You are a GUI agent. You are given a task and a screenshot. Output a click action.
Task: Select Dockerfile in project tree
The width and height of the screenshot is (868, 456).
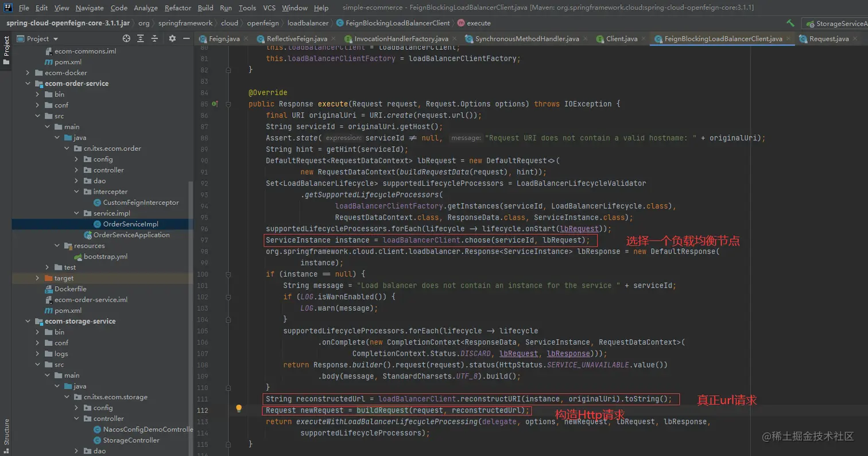[x=70, y=289]
